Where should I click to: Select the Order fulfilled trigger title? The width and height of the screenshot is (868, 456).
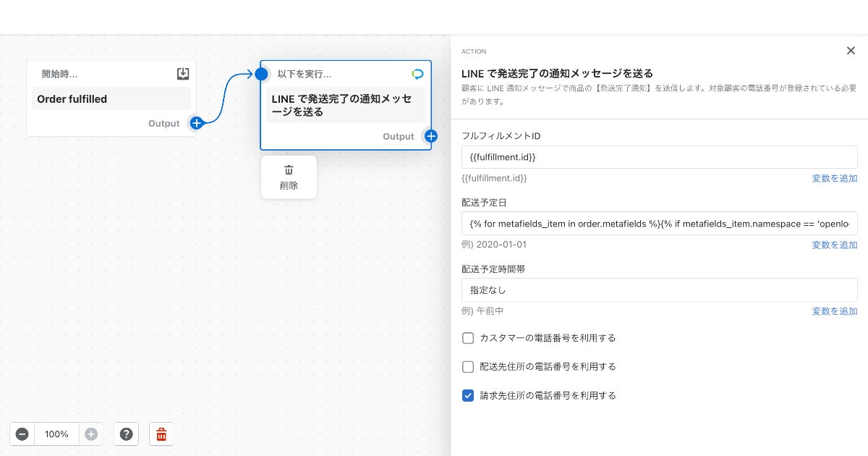pos(72,99)
